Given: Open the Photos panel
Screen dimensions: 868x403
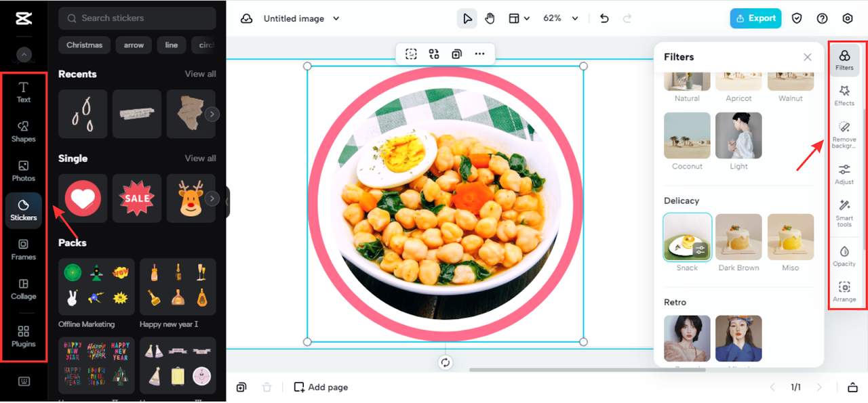Looking at the screenshot, I should click(24, 171).
